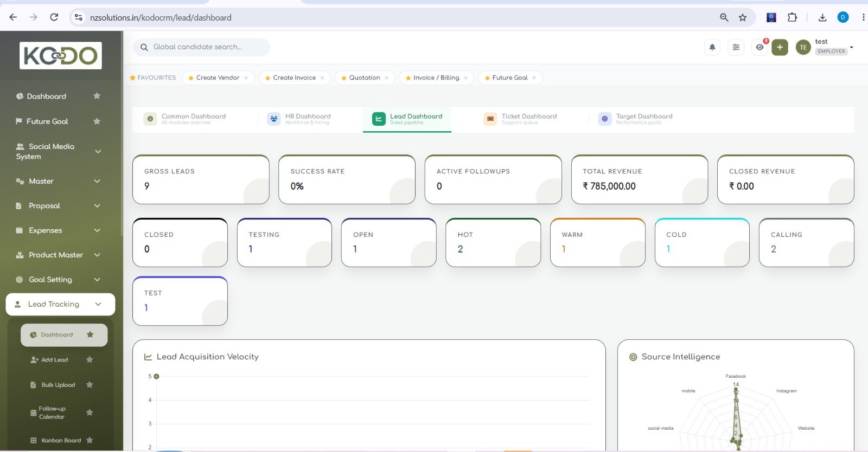Open Create Invoice favourite shortcut
The height and width of the screenshot is (452, 868).
(x=294, y=78)
